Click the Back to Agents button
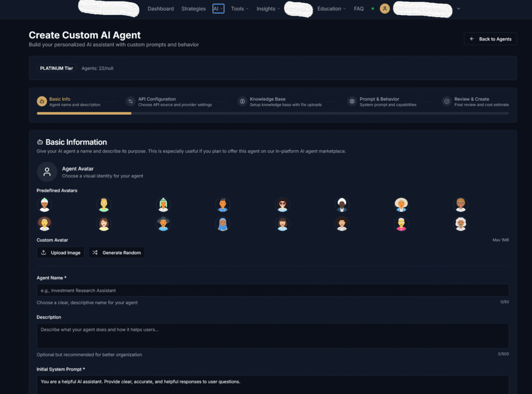The height and width of the screenshot is (394, 532). tap(490, 39)
